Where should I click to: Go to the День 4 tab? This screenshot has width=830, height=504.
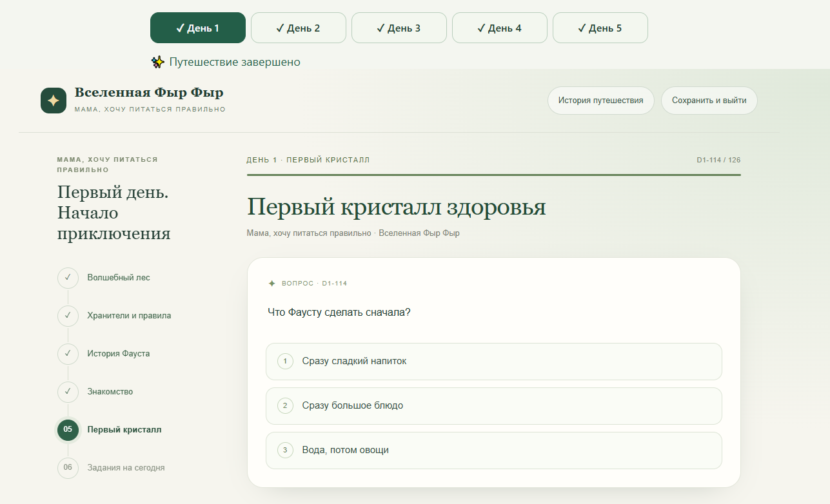tap(500, 28)
